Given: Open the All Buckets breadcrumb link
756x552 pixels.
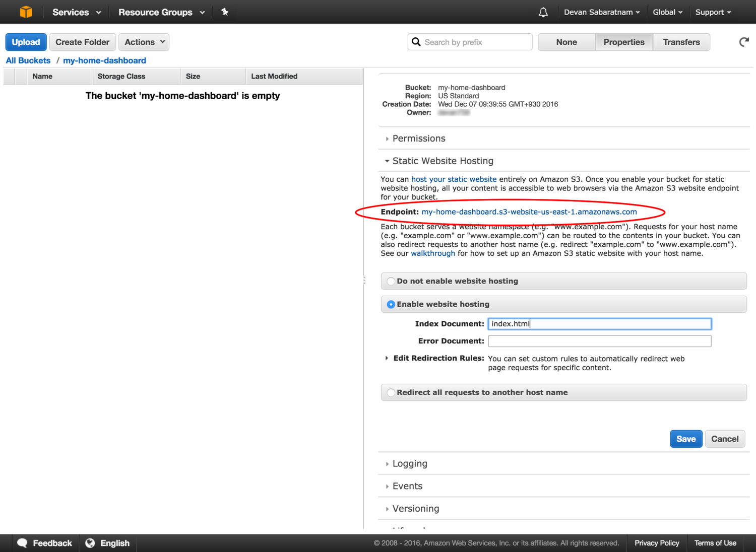Looking at the screenshot, I should tap(28, 60).
